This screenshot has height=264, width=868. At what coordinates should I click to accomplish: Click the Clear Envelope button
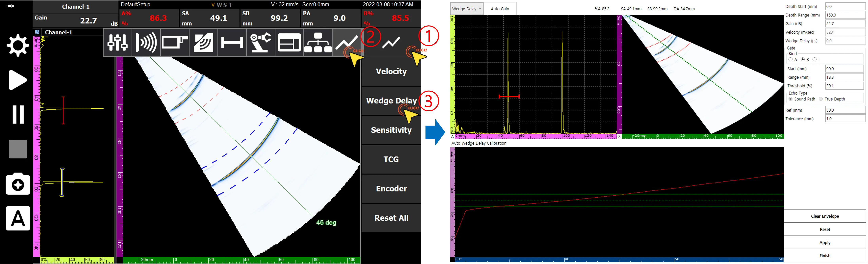(x=824, y=216)
